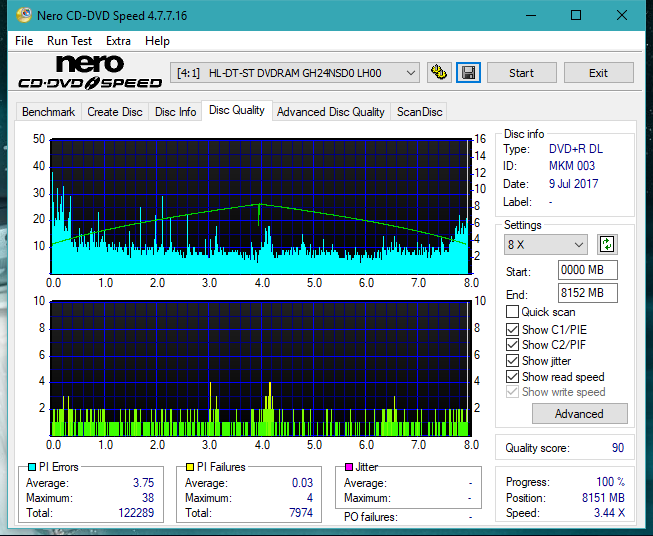Click the greyed Show write speed checkbox

(512, 392)
